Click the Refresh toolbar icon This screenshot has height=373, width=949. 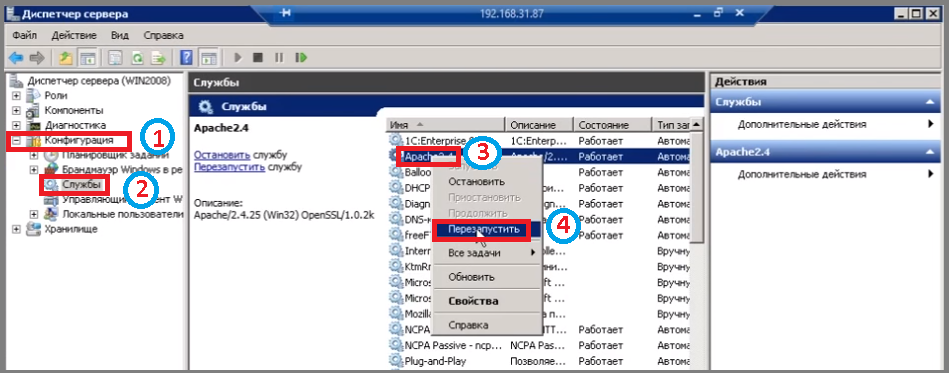click(x=139, y=58)
